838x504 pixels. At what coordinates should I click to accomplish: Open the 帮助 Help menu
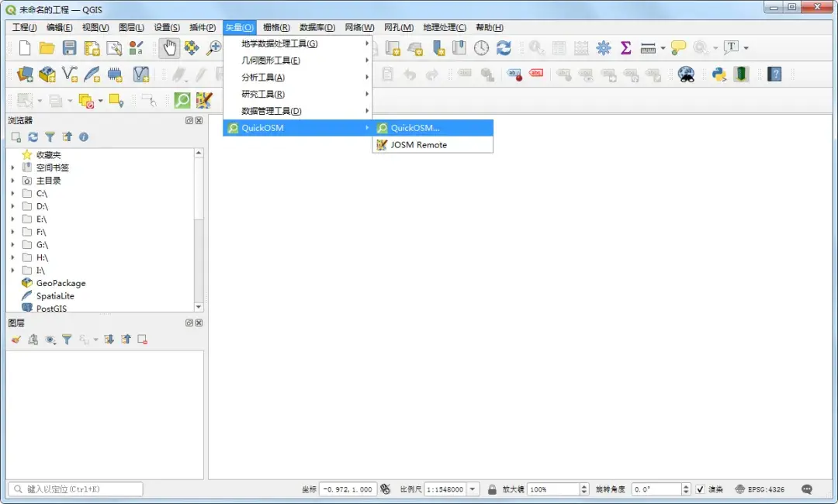click(490, 27)
